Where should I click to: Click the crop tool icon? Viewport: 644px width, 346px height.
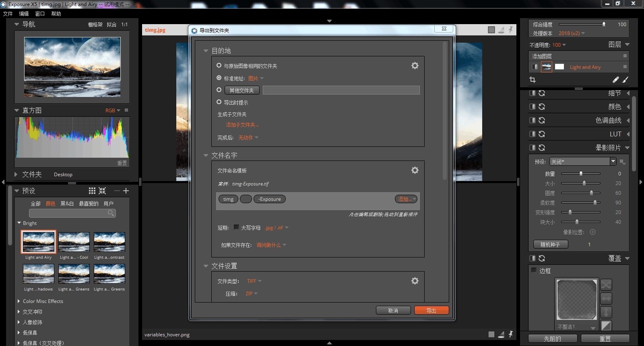(533, 80)
